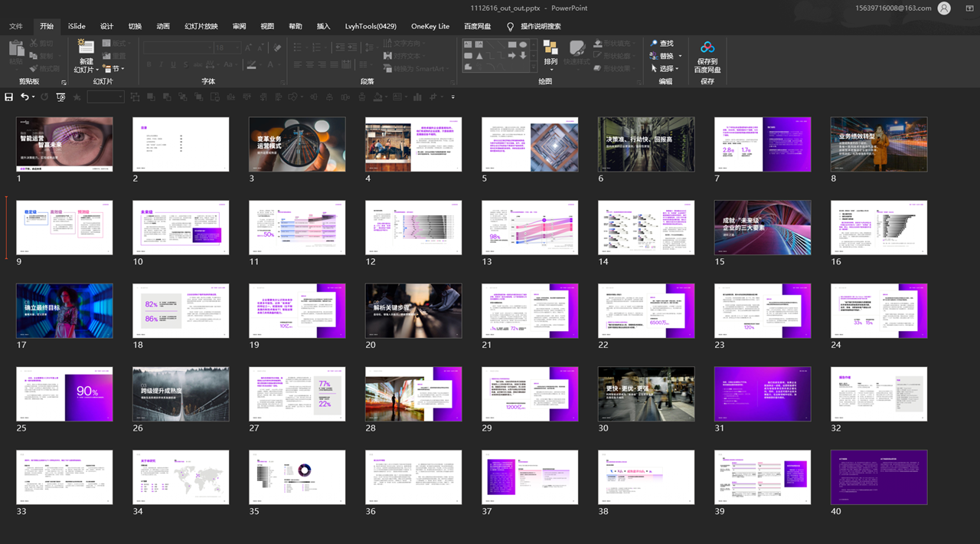Switch to the Insert (插入) tab
The image size is (980, 544).
pos(323,26)
